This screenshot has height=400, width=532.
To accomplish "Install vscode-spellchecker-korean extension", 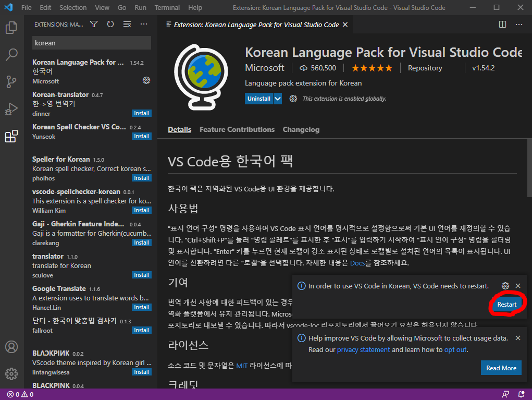I will pos(142,210).
